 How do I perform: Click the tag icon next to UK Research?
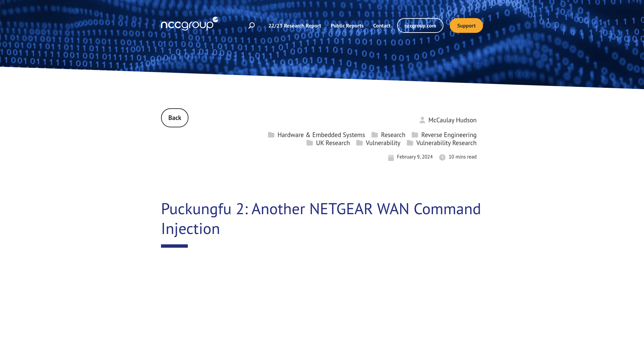pos(310,143)
